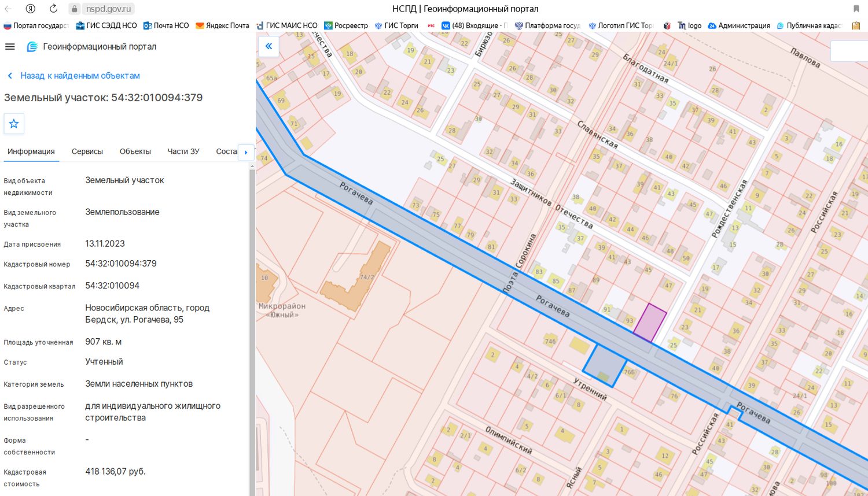
Task: Click the nspd.gov.ru address field
Action: click(x=108, y=9)
